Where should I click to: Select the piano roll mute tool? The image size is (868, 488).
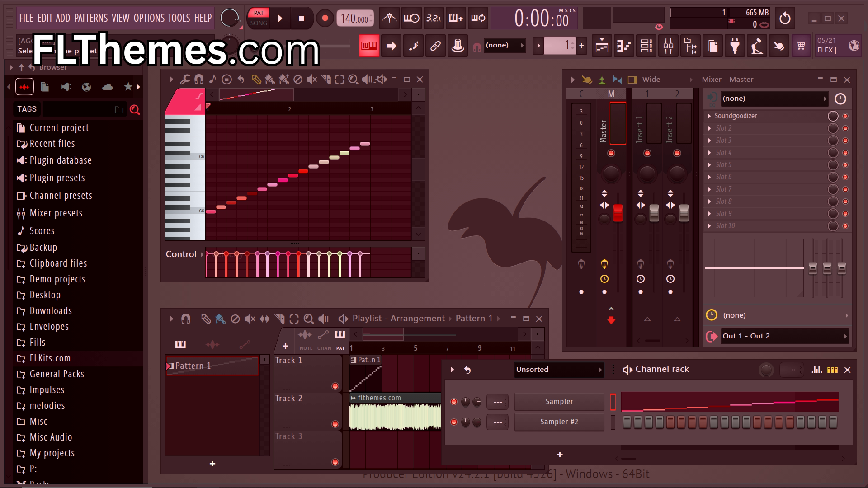pos(311,80)
